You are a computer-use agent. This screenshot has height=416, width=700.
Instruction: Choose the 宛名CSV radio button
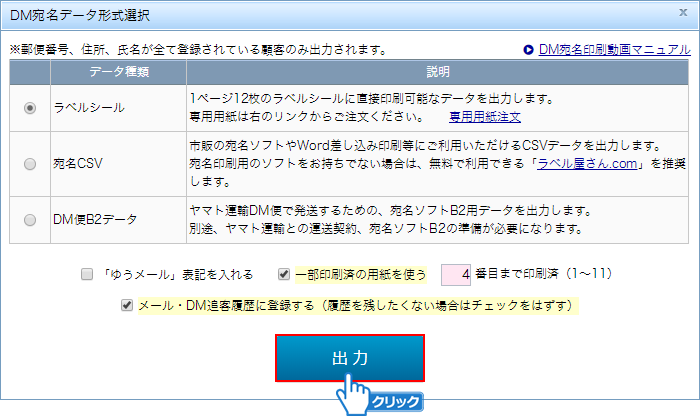(30, 163)
